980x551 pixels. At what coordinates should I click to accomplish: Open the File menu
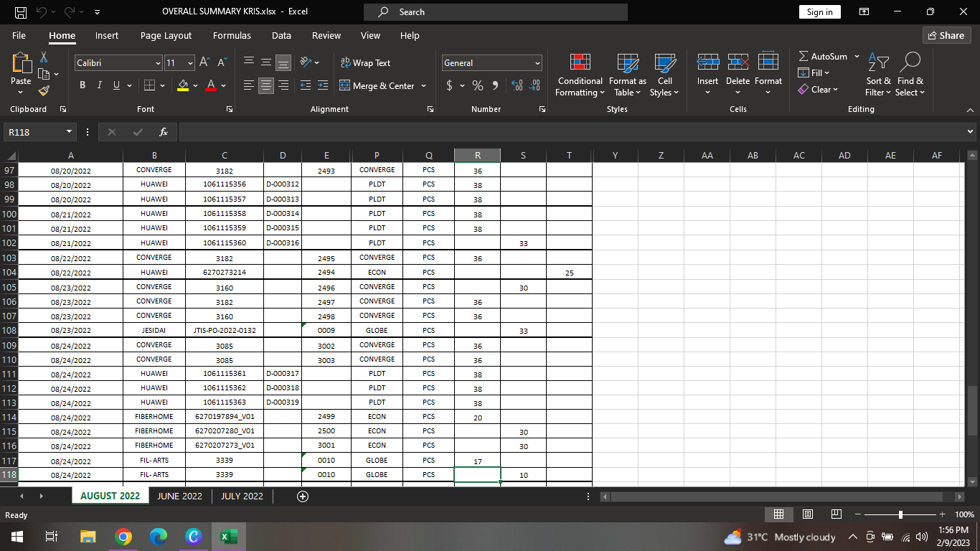19,36
